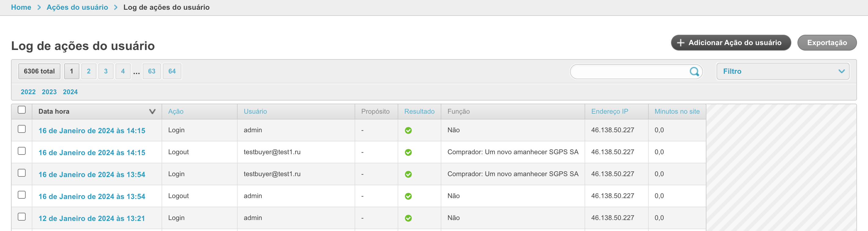Sort the table by Ação column
Viewport: 868px width, 231px height.
pyautogui.click(x=176, y=112)
